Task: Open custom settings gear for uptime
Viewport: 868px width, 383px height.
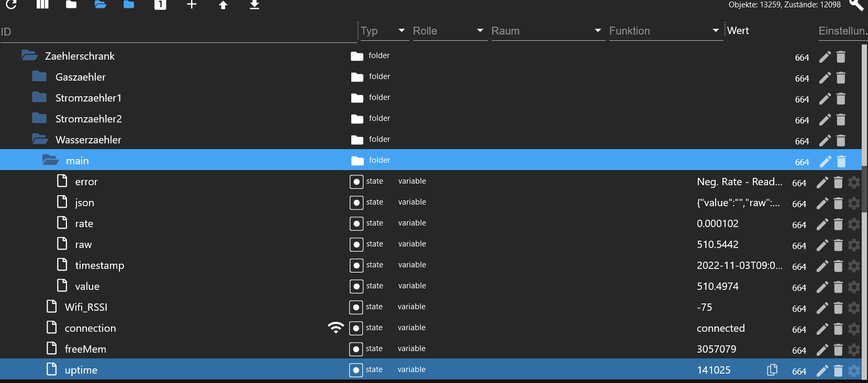Action: pos(854,371)
